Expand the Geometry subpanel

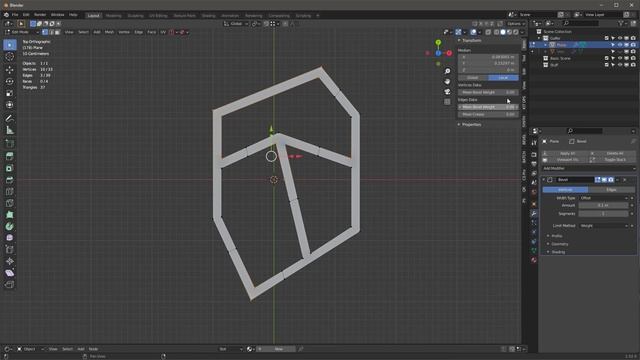(560, 244)
